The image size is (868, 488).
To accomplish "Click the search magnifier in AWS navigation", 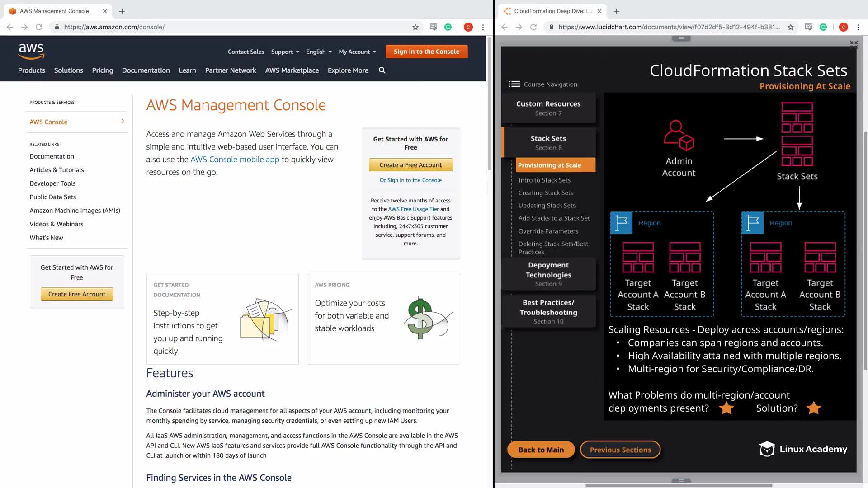I will click(x=382, y=70).
